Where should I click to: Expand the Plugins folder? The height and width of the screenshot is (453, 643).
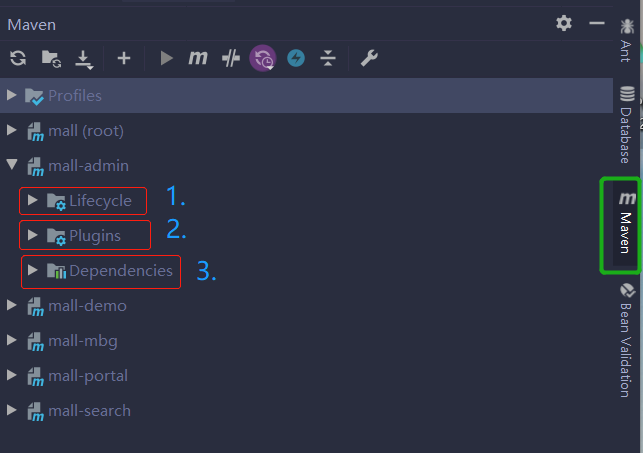32,235
